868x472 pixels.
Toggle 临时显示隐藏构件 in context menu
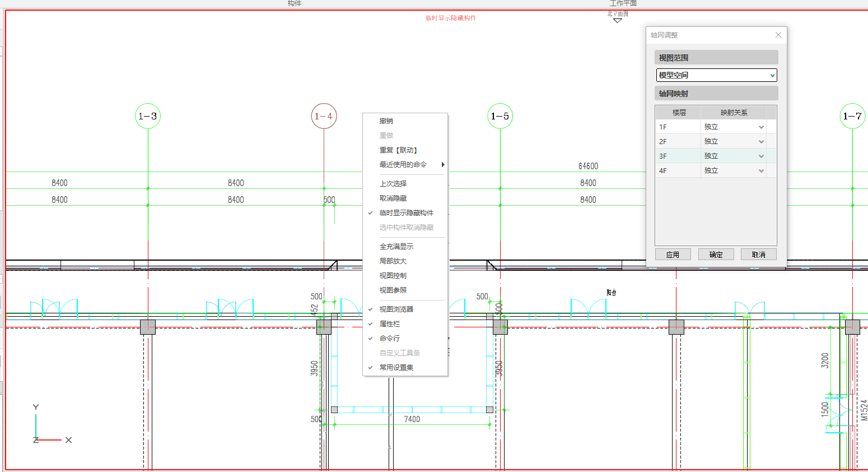coord(406,213)
